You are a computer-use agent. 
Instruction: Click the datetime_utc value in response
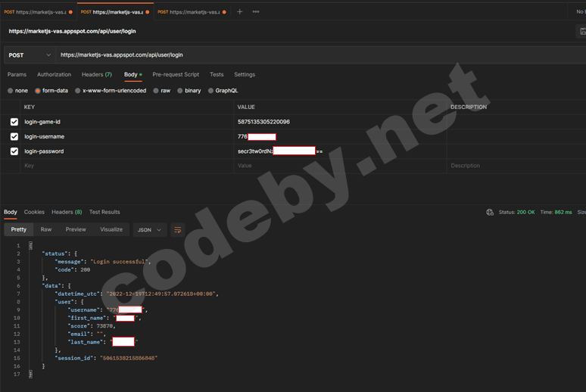(x=161, y=294)
